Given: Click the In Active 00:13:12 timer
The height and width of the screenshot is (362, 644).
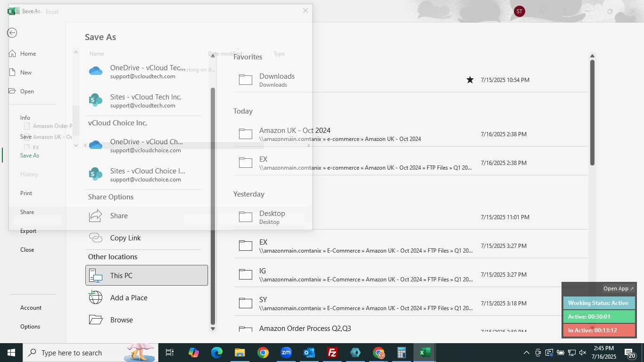Looking at the screenshot, I should point(599,330).
